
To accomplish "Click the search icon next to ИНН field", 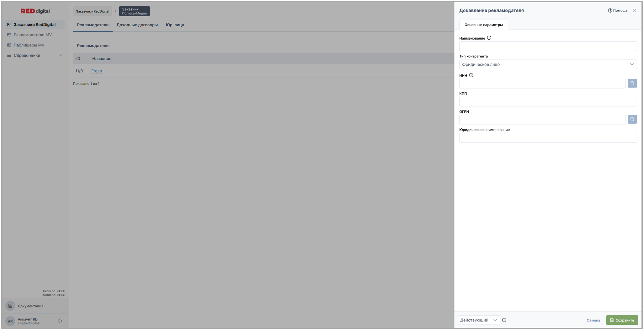I will click(x=632, y=83).
